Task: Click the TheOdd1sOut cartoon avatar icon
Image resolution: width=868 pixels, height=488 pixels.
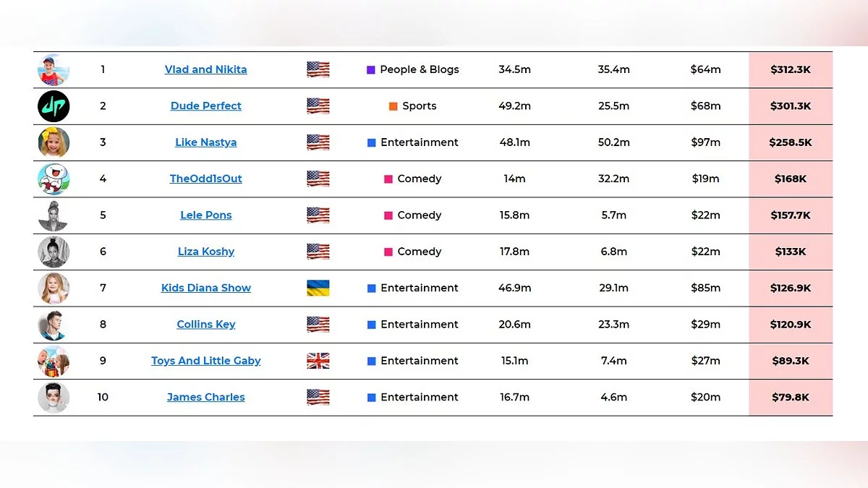Action: pos(54,179)
